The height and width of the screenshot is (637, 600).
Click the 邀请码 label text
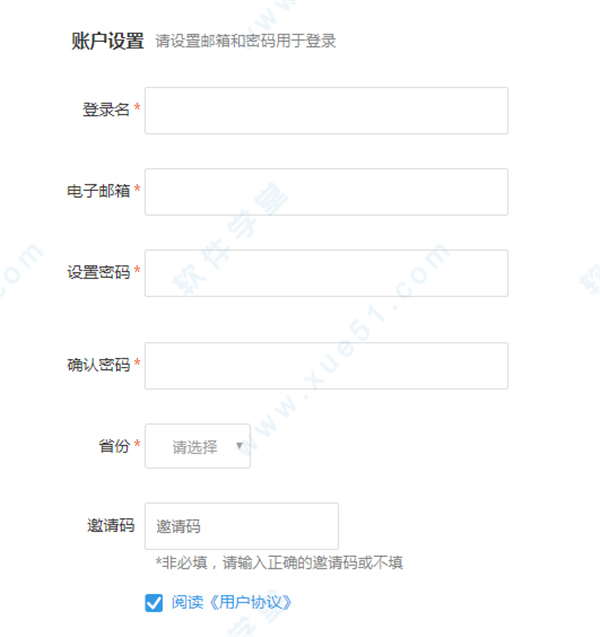coord(111,525)
